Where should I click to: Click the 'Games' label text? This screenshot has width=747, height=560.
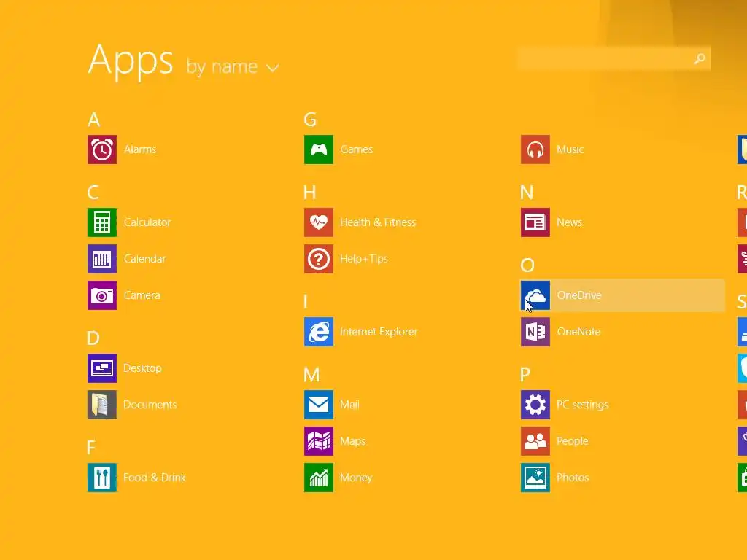point(356,149)
